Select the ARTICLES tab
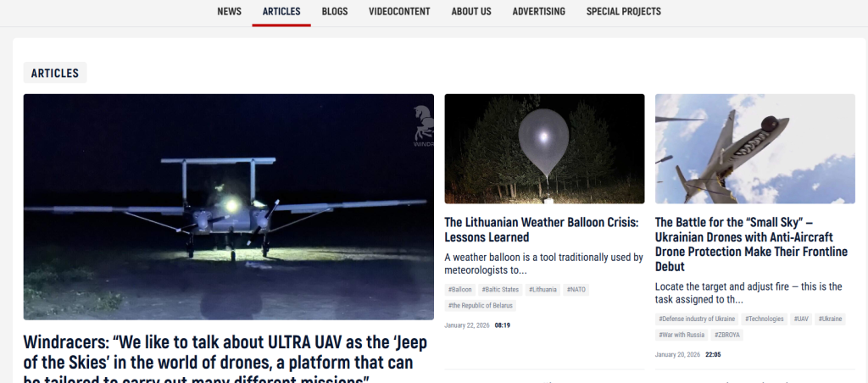868x383 pixels. [281, 12]
